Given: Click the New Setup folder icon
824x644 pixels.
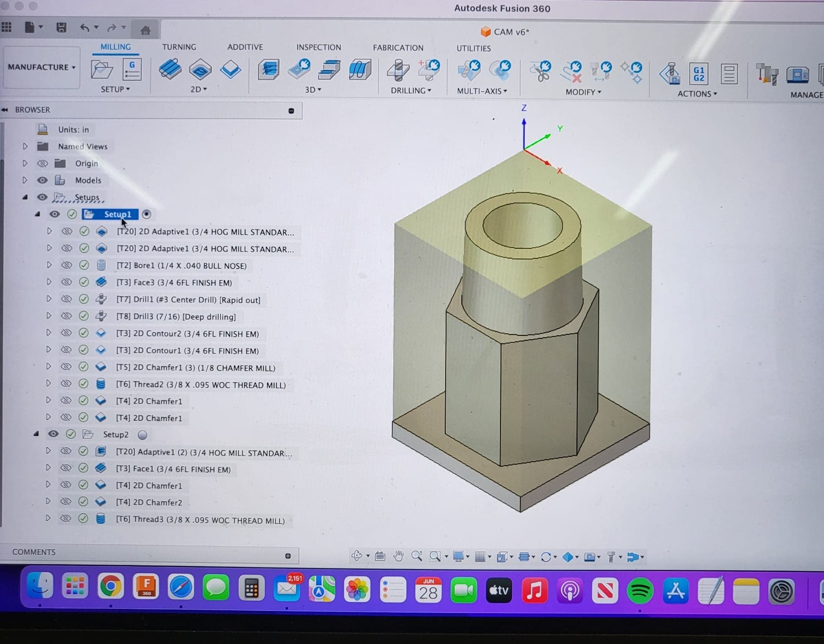Looking at the screenshot, I should tap(102, 70).
